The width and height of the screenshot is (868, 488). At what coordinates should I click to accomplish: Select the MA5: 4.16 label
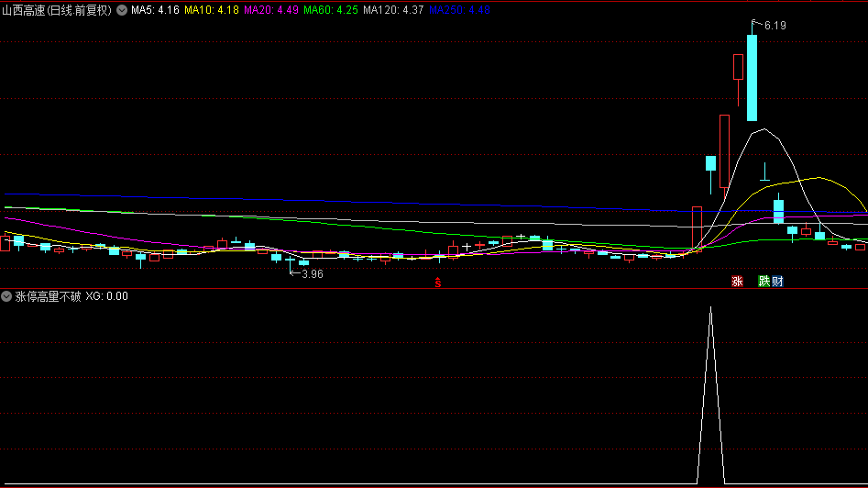click(155, 10)
